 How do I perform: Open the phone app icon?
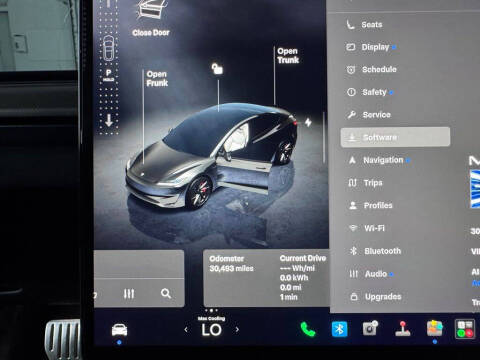308,330
